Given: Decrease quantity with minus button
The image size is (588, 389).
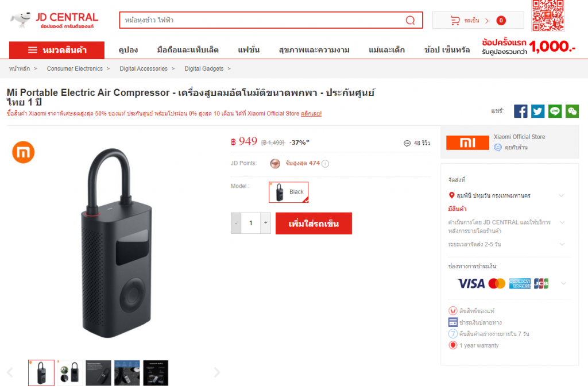Looking at the screenshot, I should (x=236, y=223).
